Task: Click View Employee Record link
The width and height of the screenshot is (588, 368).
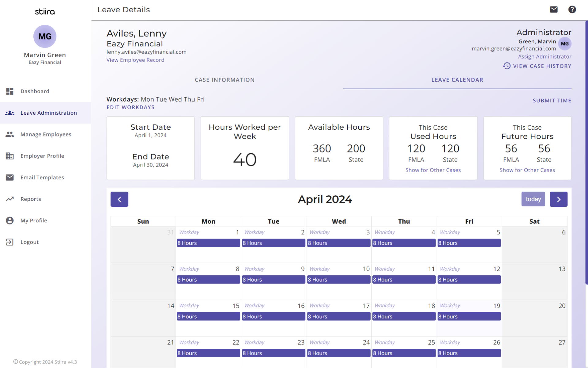Action: click(x=135, y=60)
